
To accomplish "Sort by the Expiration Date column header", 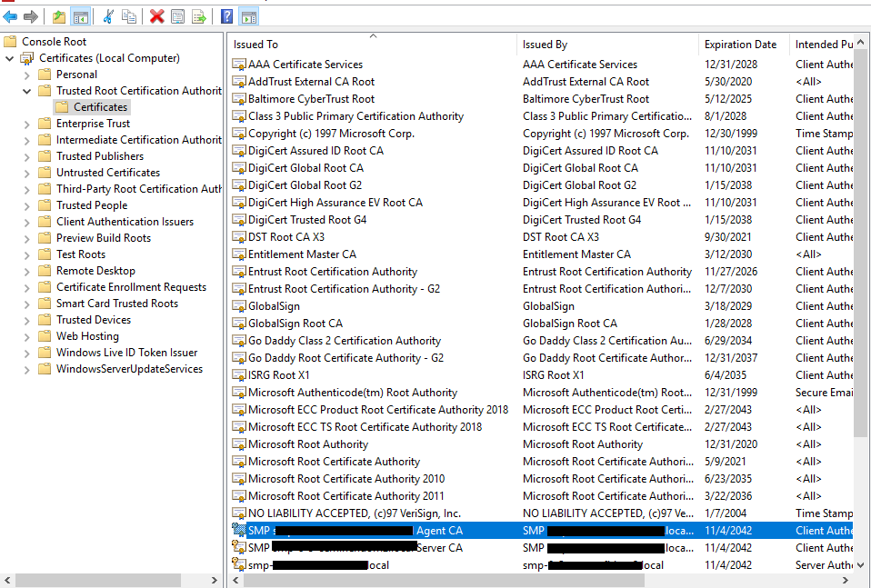I will point(740,45).
